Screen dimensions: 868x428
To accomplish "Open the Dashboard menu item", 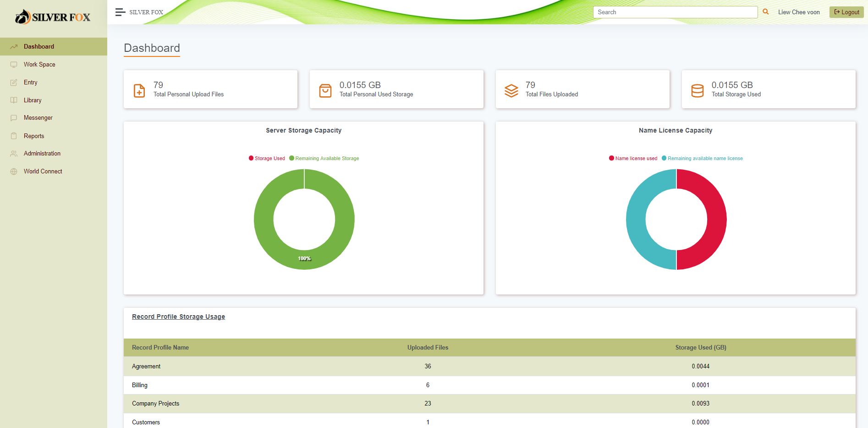I will pos(54,47).
